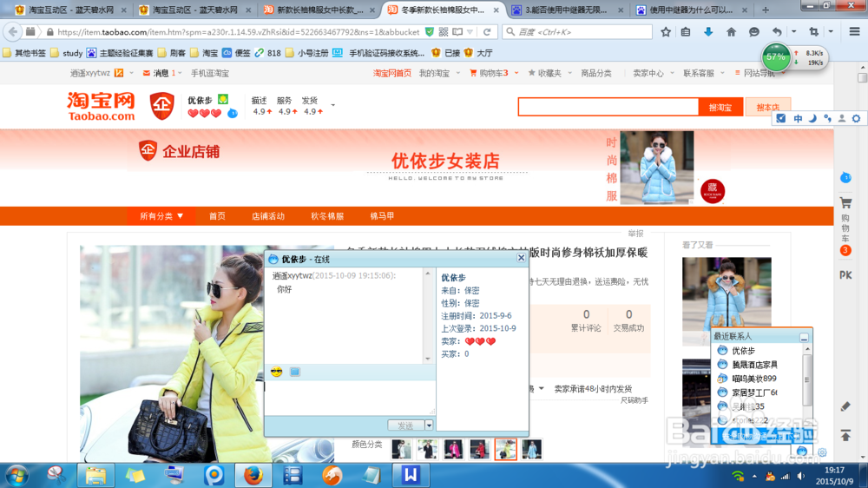Open the 店铺活动 shop navigation item
Image resolution: width=868 pixels, height=488 pixels.
click(268, 216)
